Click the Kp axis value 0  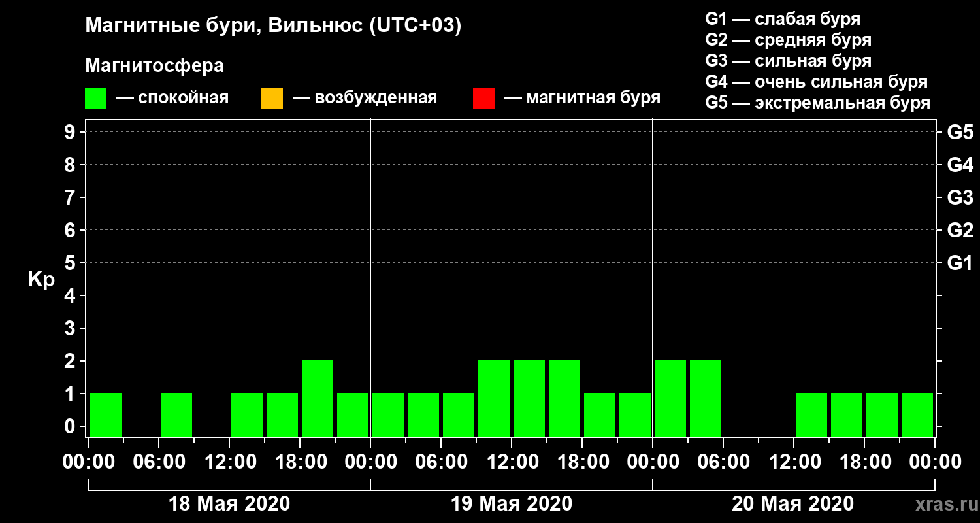[71, 426]
